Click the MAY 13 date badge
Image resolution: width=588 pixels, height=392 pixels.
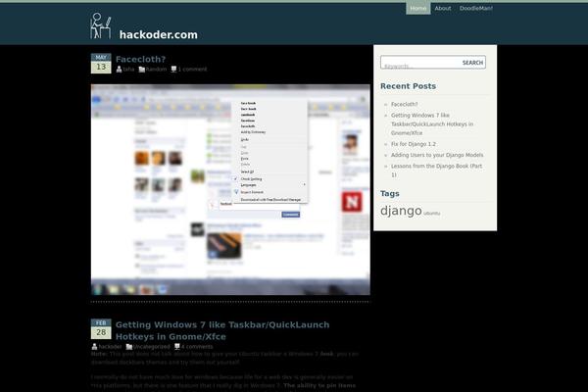(101, 64)
